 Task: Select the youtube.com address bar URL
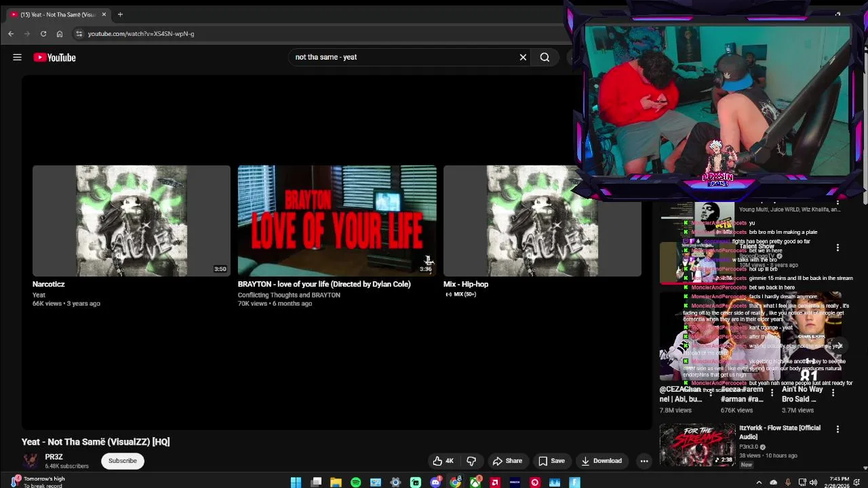pyautogui.click(x=141, y=34)
